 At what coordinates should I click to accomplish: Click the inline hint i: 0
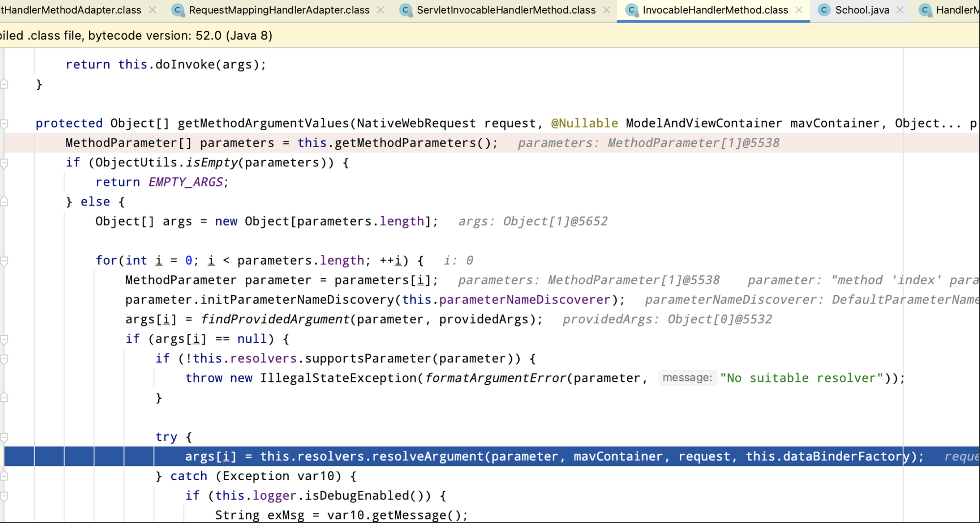click(x=458, y=261)
